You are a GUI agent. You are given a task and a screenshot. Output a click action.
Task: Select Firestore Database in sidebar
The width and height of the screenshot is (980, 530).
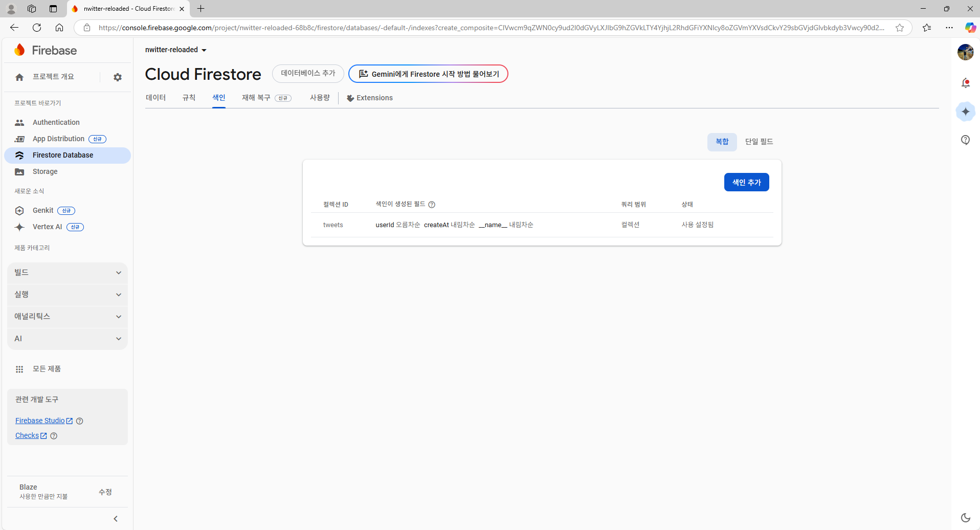pyautogui.click(x=68, y=155)
